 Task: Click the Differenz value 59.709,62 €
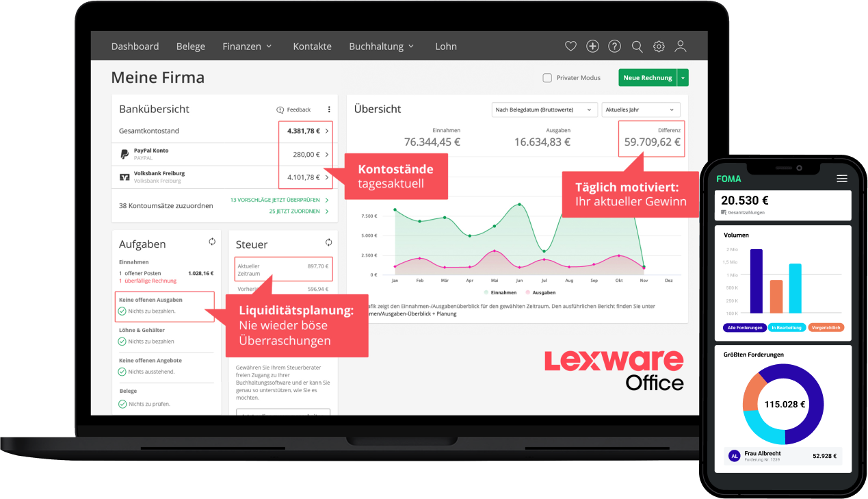[x=653, y=142]
